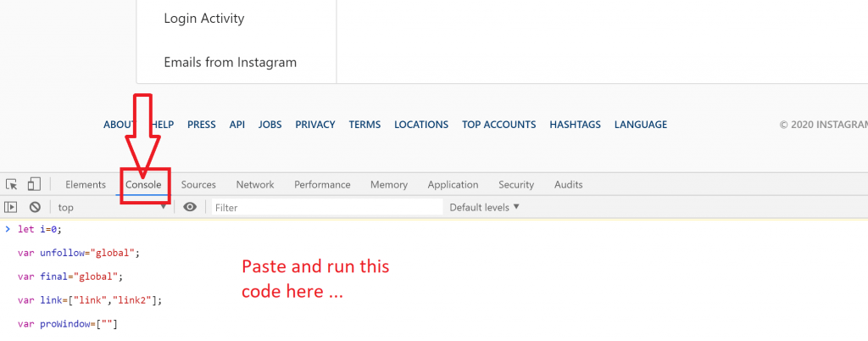The image size is (868, 341).
Task: Click the API footer link
Action: (237, 125)
